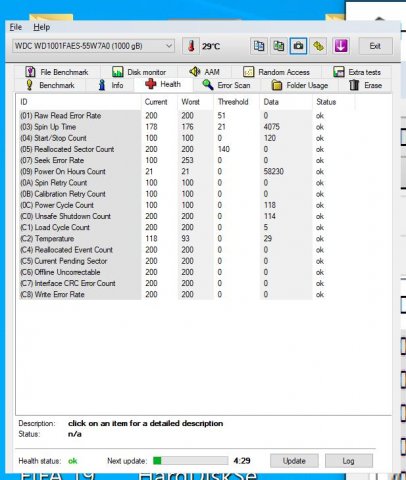Click the purple down-arrow minimize-to-tray icon
Viewport: 406px width, 480px height.
tap(341, 46)
